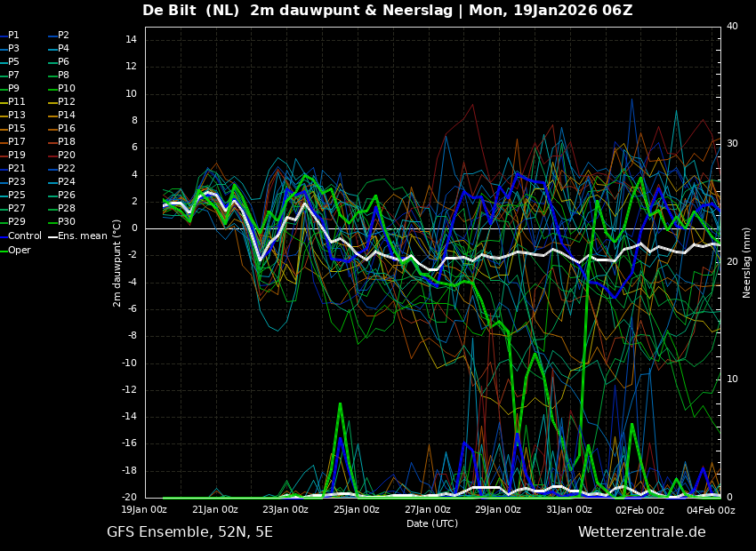Click the P30 legend entry
This screenshot has height=551, width=756.
tap(67, 222)
